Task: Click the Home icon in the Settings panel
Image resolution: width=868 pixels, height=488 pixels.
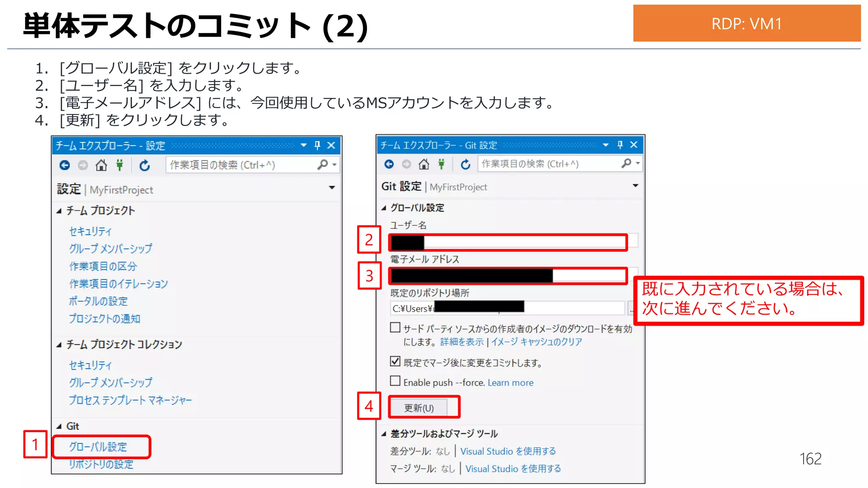Action: click(101, 165)
